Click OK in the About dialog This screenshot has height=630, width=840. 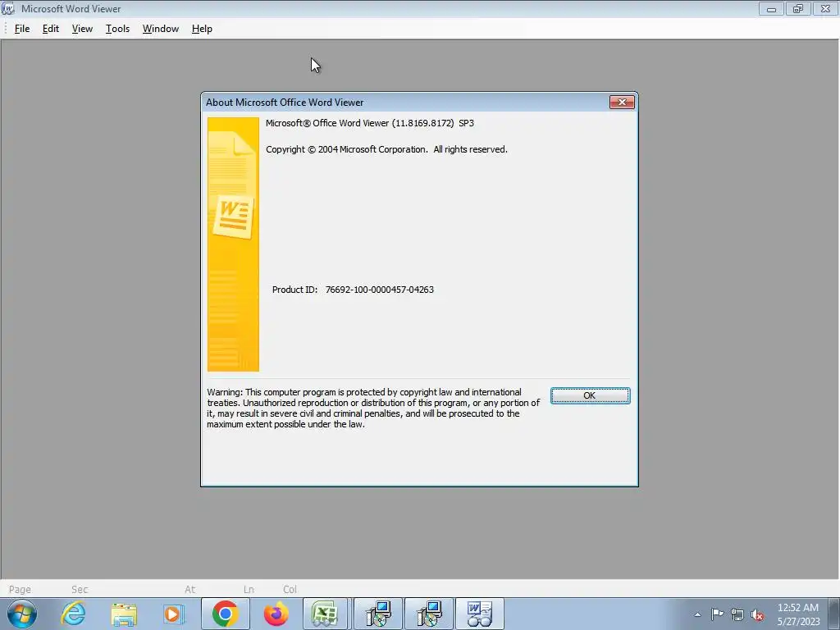(590, 395)
